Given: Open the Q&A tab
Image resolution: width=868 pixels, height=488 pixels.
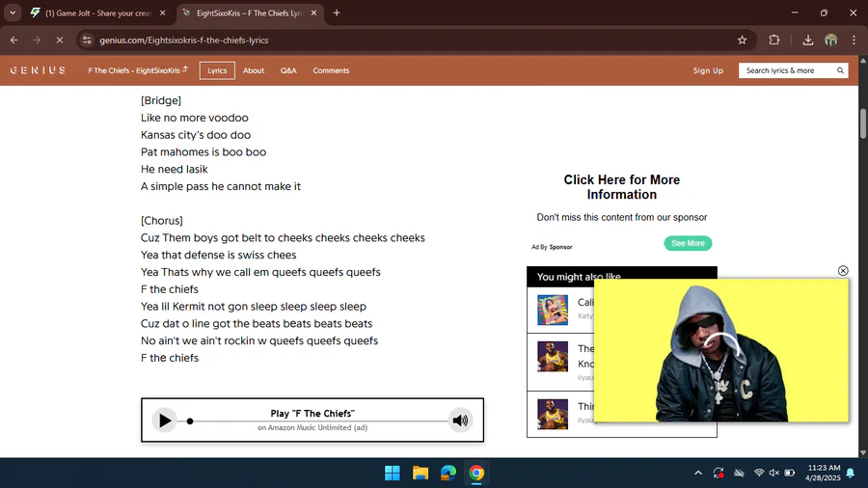Looking at the screenshot, I should click(x=288, y=70).
